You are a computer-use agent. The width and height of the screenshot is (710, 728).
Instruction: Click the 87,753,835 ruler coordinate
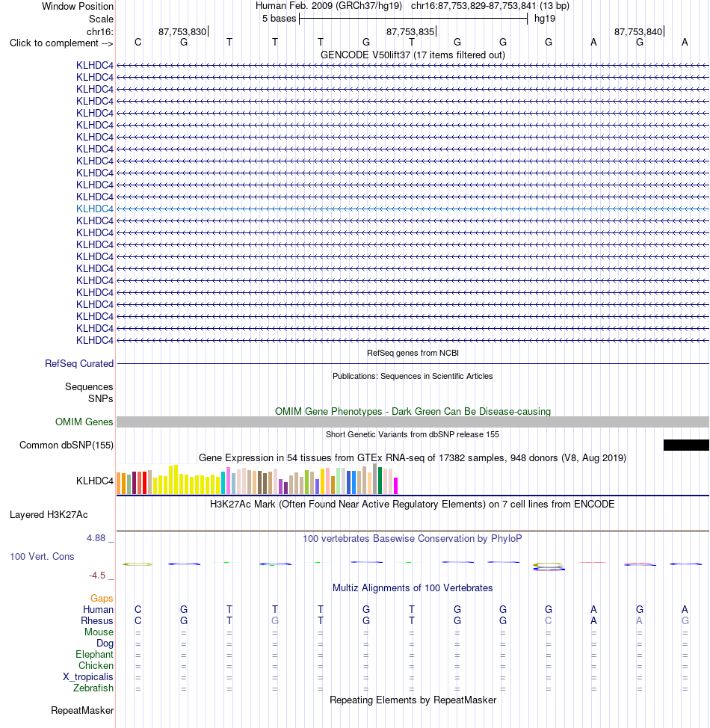pos(410,31)
